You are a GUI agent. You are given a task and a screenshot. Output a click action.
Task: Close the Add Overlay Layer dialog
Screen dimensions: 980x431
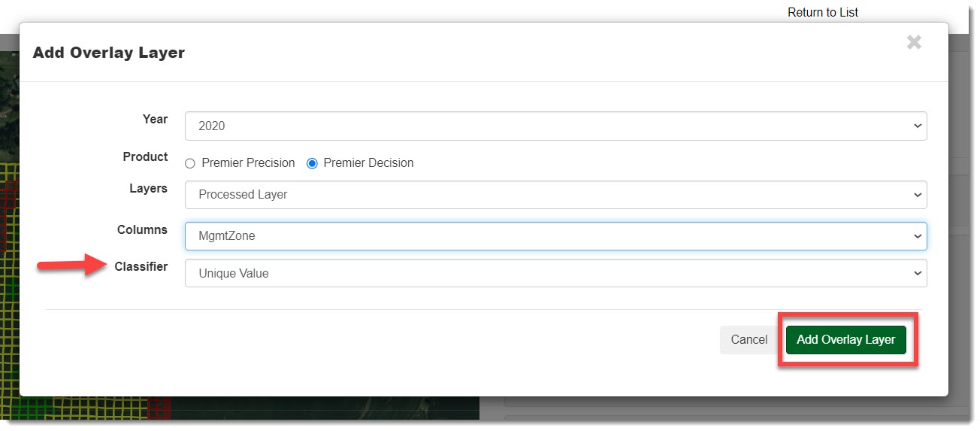(x=914, y=43)
